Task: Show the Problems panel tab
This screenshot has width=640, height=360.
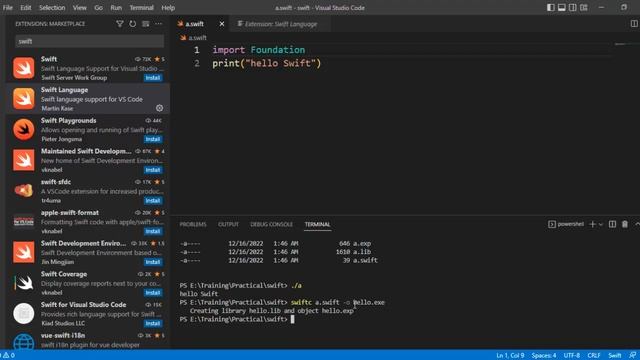Action: click(x=193, y=224)
